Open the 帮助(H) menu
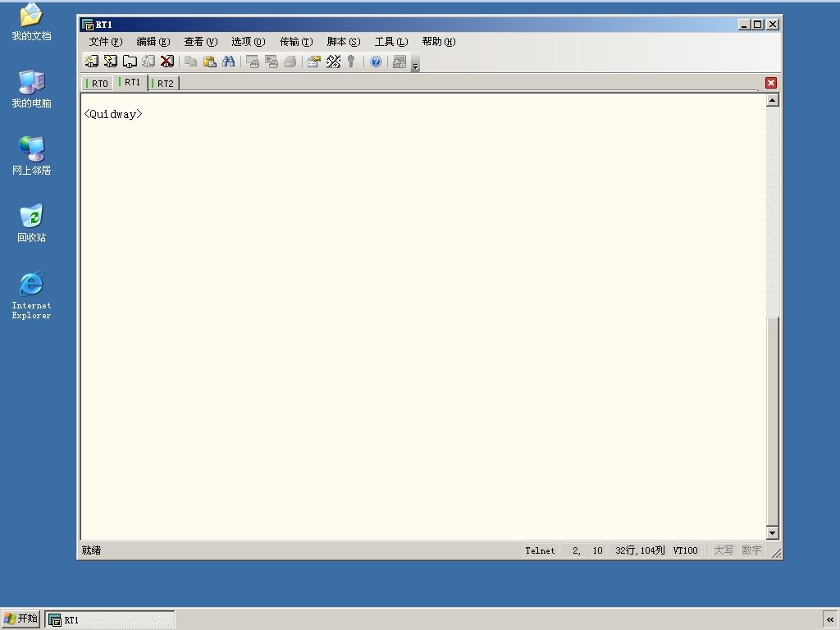The image size is (840, 630). tap(439, 42)
